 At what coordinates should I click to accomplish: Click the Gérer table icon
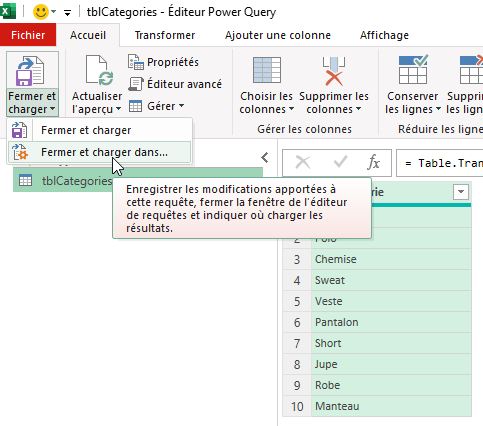[x=136, y=106]
